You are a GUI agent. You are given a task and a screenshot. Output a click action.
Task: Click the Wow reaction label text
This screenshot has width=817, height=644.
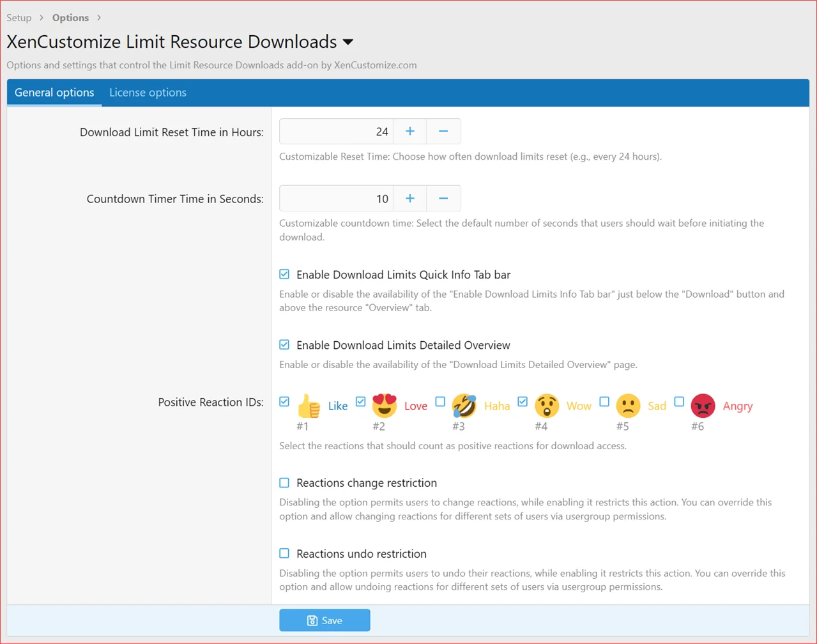579,406
